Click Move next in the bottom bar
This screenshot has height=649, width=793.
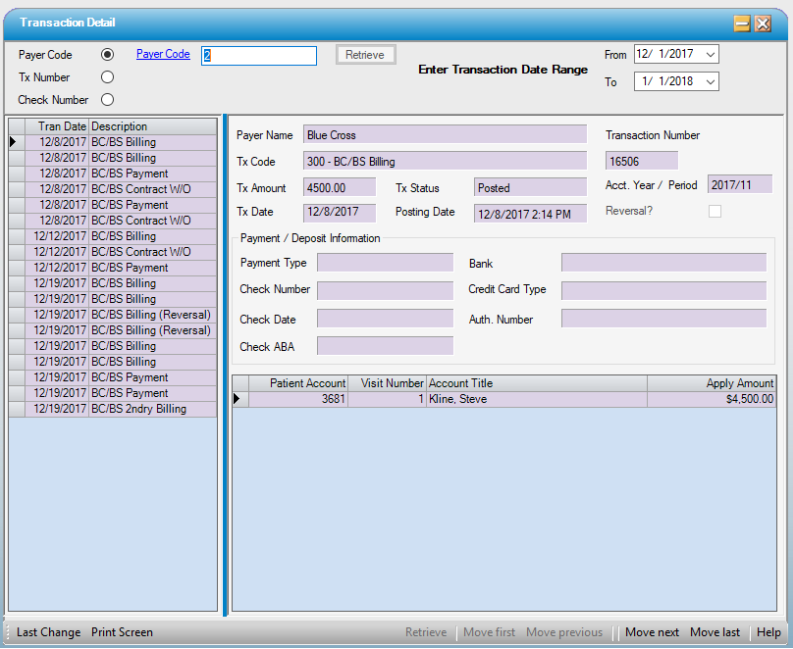pos(652,632)
